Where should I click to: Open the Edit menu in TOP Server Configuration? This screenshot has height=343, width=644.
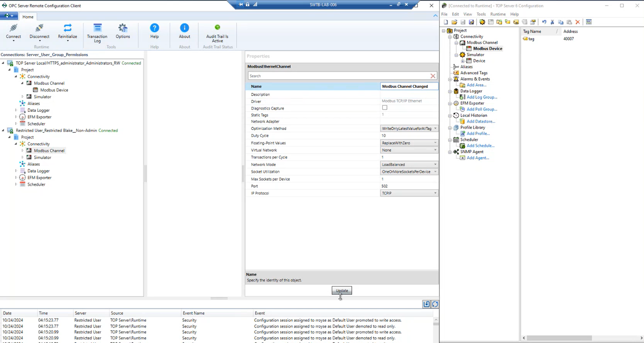(x=455, y=14)
